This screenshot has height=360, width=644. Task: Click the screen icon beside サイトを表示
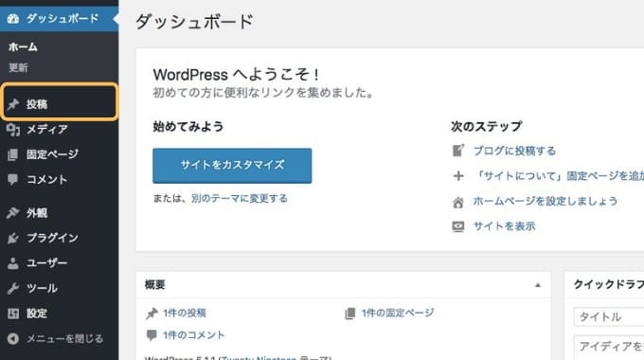[458, 226]
